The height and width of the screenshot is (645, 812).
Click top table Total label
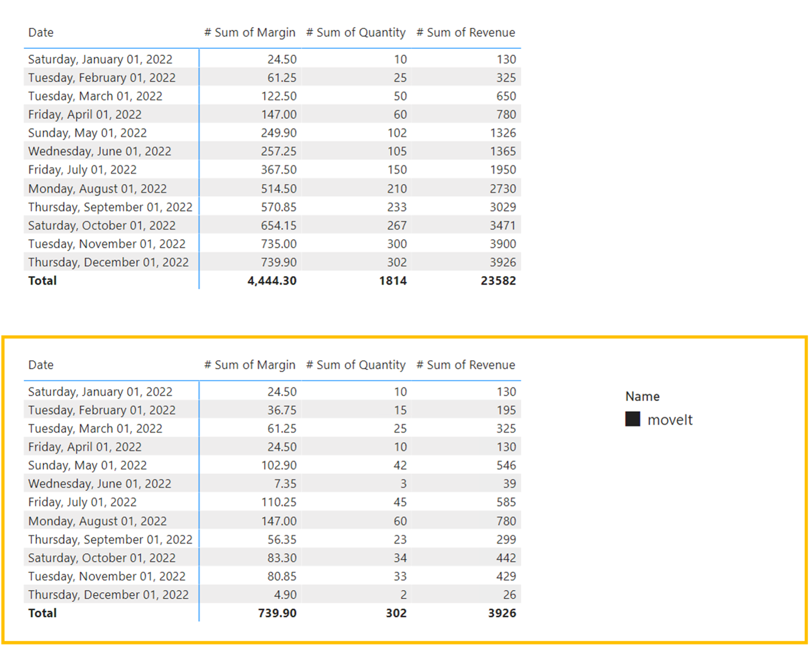pyautogui.click(x=42, y=280)
